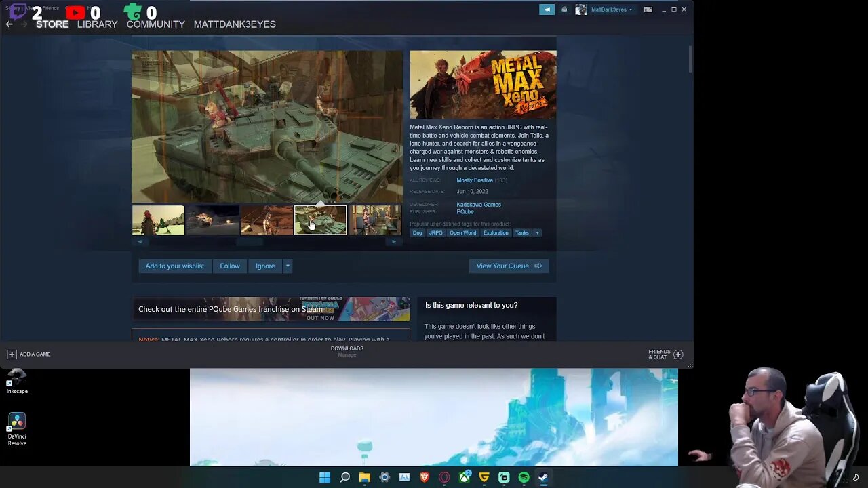The width and height of the screenshot is (868, 488).
Task: Select the Open World tag
Action: coord(462,232)
